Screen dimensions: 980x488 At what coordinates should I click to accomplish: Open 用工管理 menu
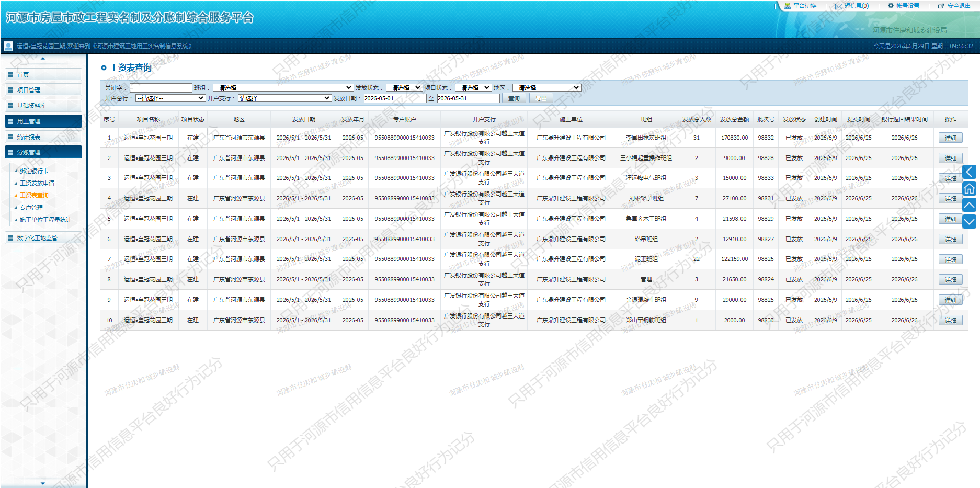[43, 121]
